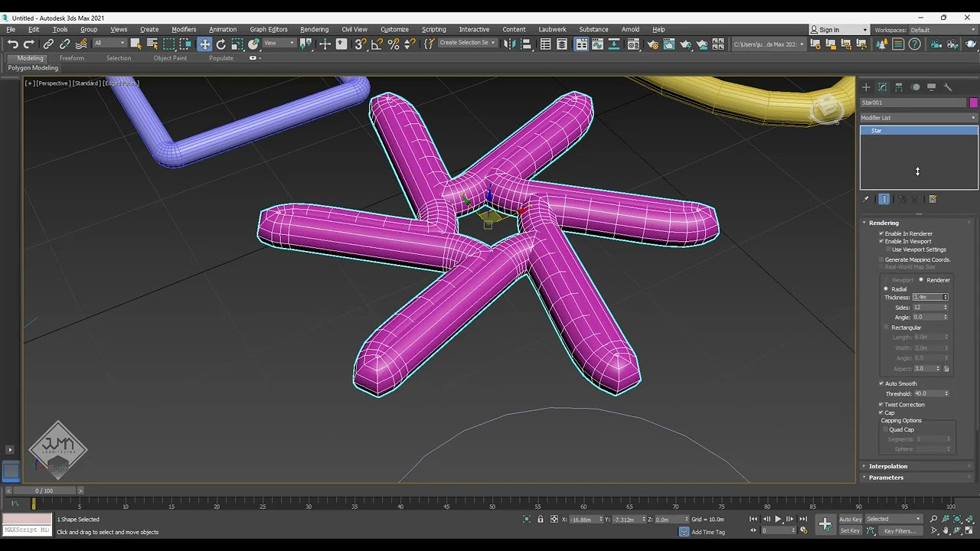
Task: Open the Create command panel (plus icon)
Action: (x=867, y=87)
